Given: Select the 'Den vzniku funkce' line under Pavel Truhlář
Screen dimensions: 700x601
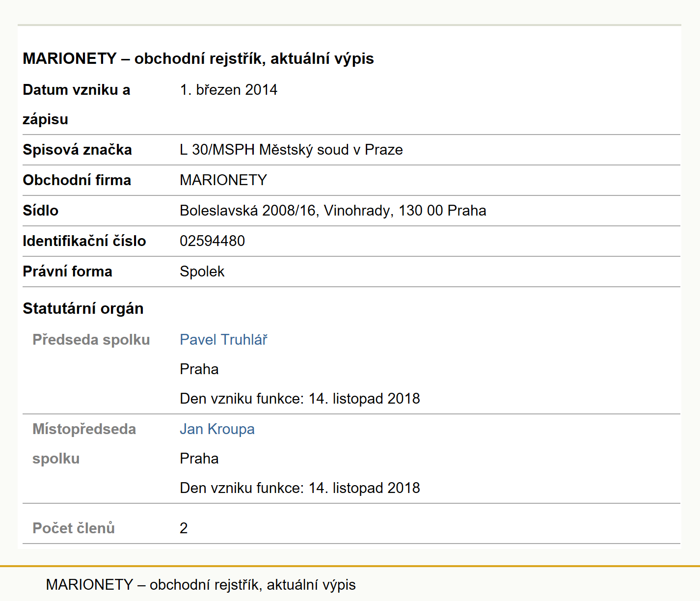Looking at the screenshot, I should 300,398.
